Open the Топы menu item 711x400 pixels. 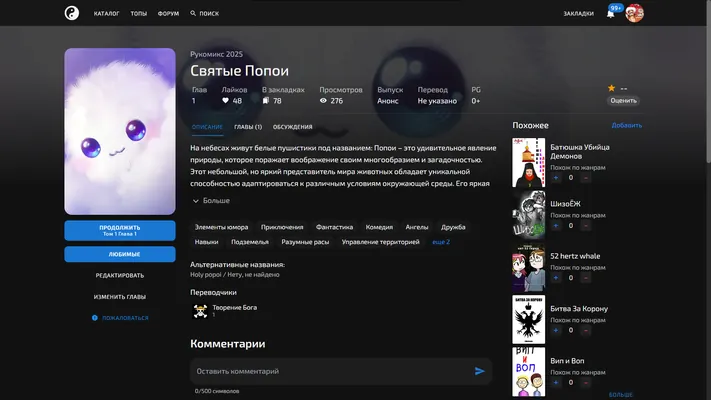coord(139,14)
